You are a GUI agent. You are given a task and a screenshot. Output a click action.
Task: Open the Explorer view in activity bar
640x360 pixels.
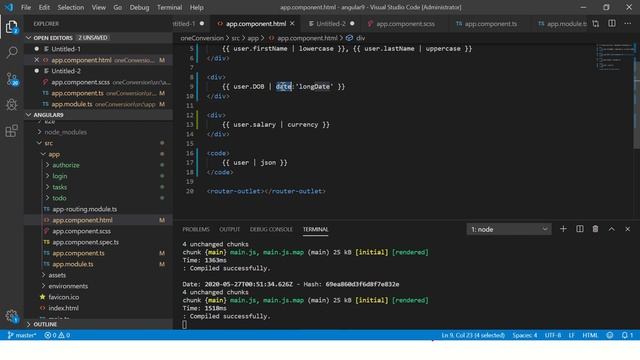pyautogui.click(x=12, y=27)
